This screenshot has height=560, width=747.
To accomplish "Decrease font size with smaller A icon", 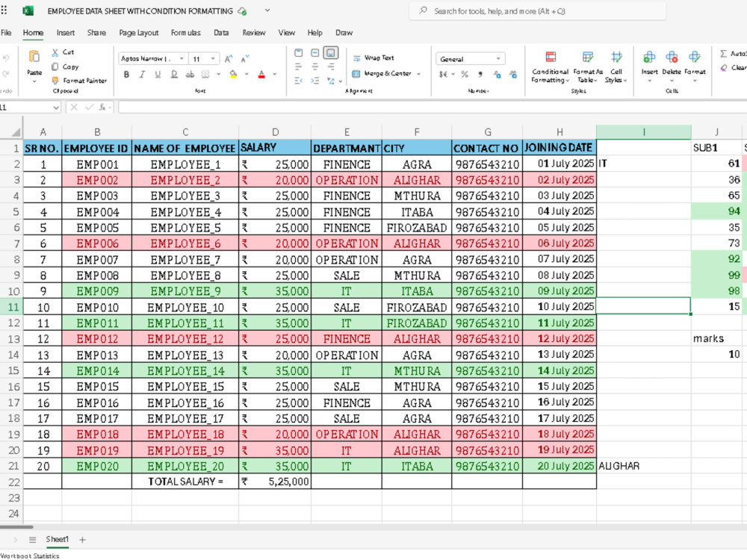I will pyautogui.click(x=245, y=59).
